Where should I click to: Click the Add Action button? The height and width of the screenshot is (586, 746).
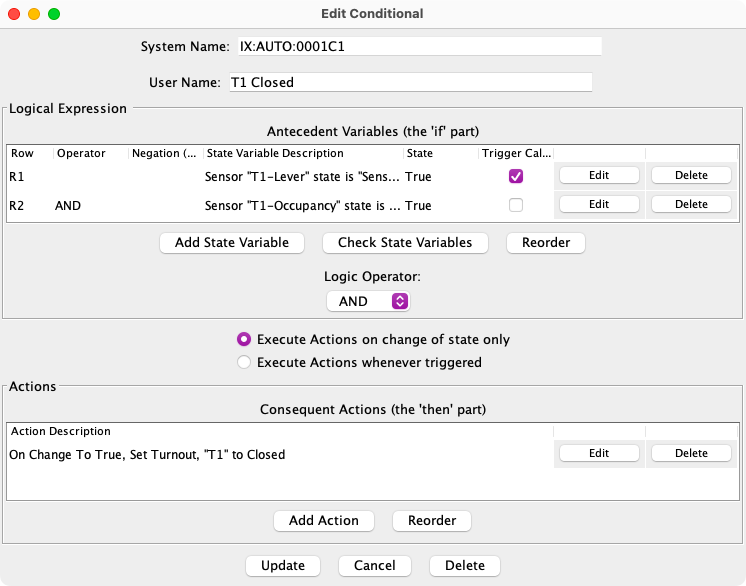tap(323, 520)
